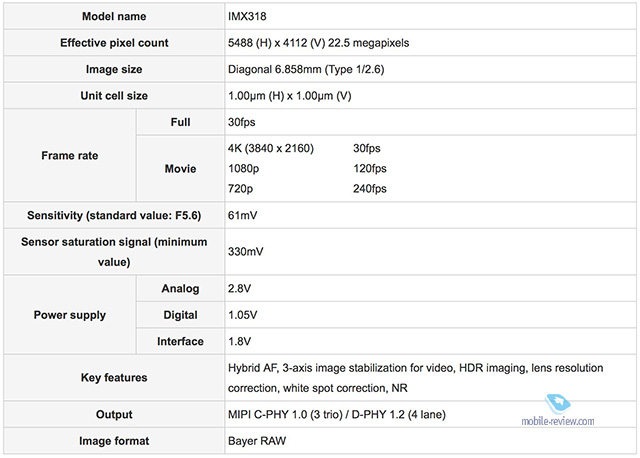The height and width of the screenshot is (458, 640).
Task: Click the Analog power supply label
Action: (180, 289)
